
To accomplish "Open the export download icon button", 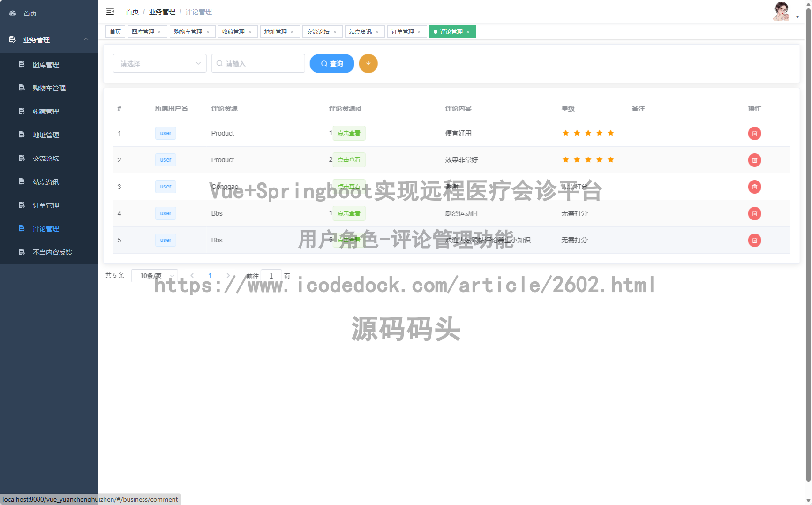I will tap(368, 63).
